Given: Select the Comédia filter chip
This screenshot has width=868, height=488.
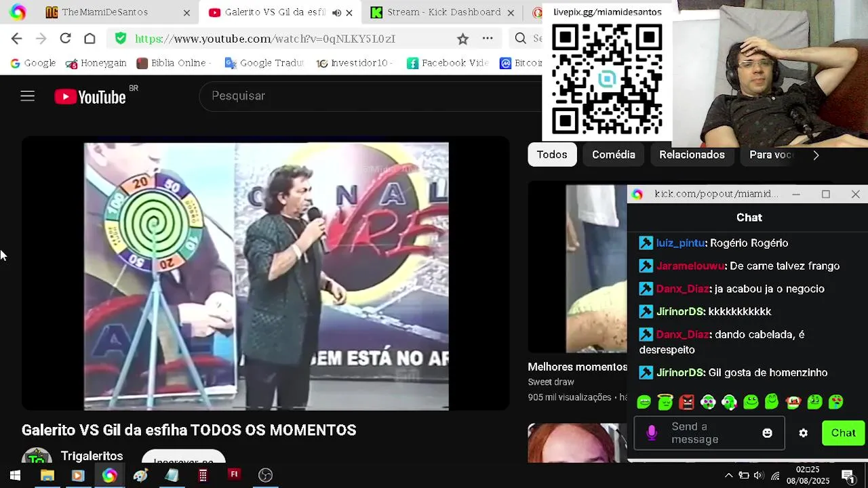Looking at the screenshot, I should (613, 155).
